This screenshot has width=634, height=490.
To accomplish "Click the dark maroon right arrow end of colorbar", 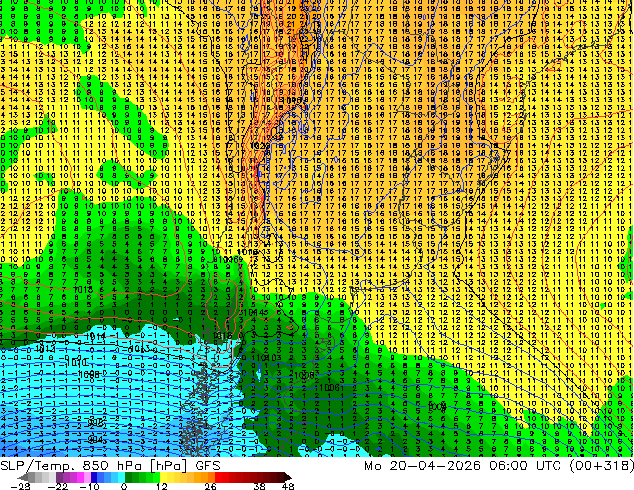I will tap(287, 477).
